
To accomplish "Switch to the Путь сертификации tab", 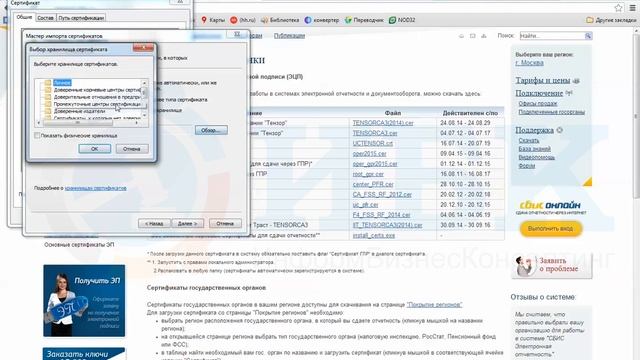I will 81,18.
